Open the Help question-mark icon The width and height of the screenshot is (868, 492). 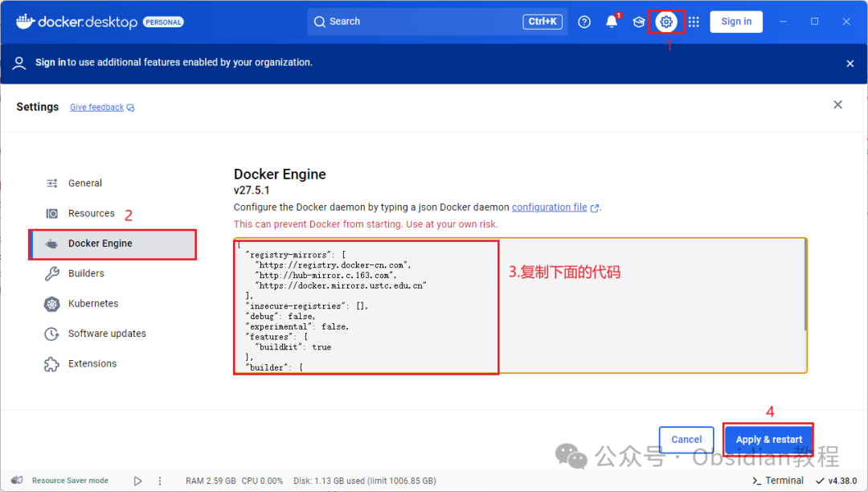[584, 22]
